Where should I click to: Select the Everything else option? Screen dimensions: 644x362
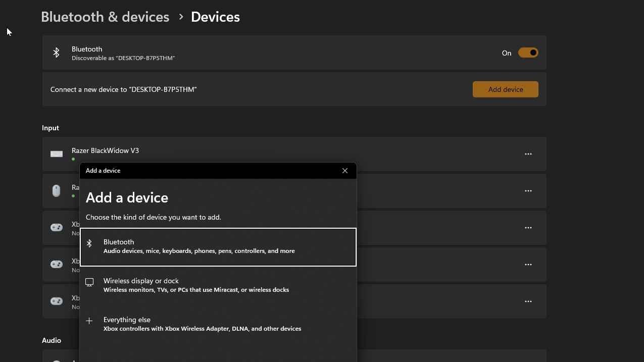[x=218, y=324]
